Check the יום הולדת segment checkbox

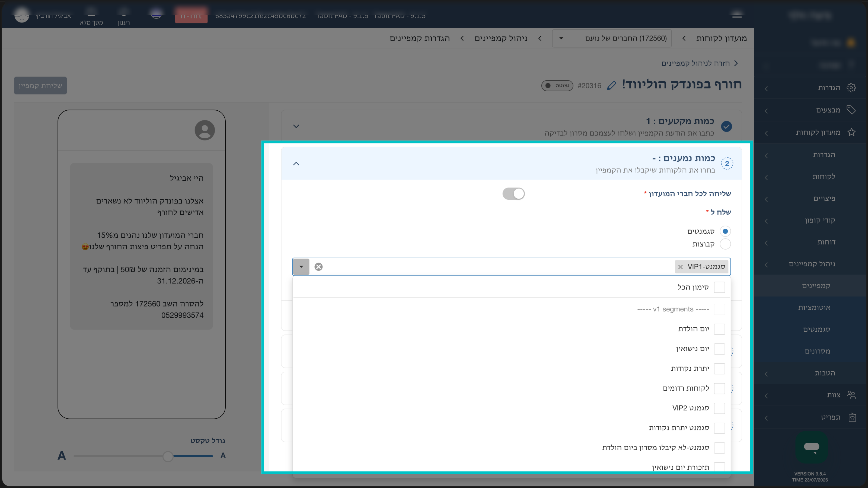(719, 329)
